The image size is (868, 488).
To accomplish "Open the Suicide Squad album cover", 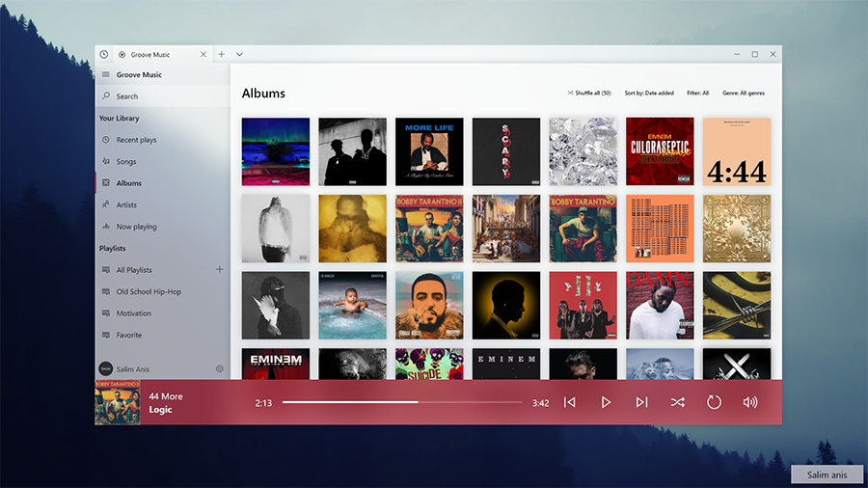I will click(x=429, y=364).
